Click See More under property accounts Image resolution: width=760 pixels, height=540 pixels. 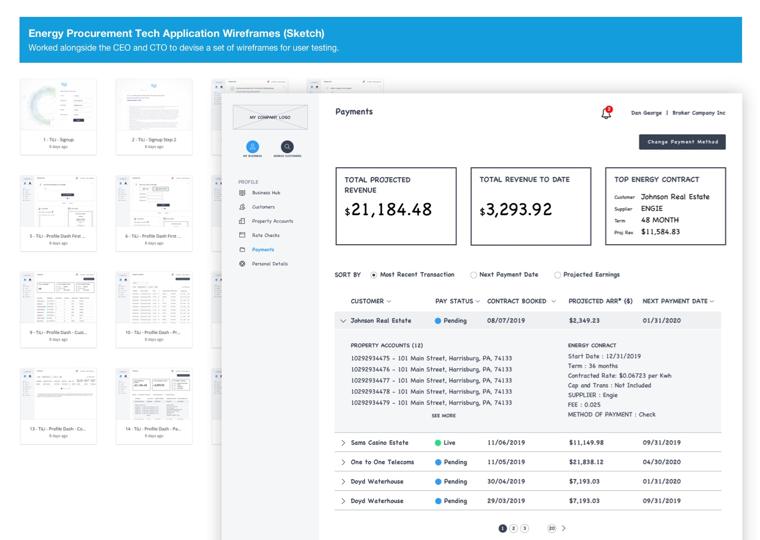click(x=443, y=415)
